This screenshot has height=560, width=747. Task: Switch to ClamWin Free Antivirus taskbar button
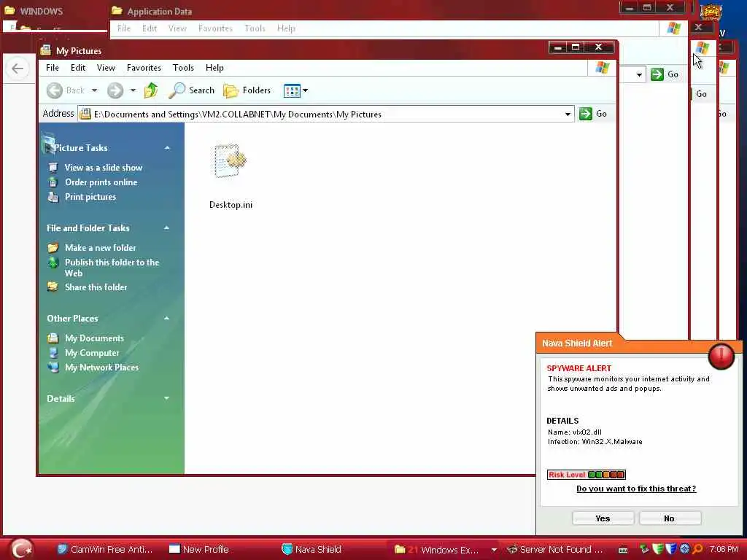(105, 550)
